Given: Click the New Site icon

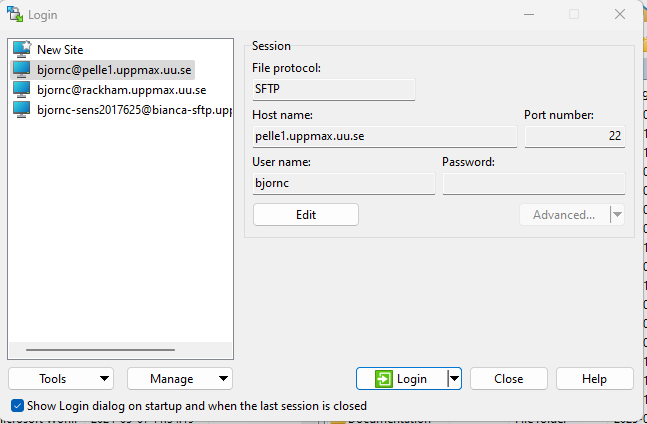Looking at the screenshot, I should point(22,49).
